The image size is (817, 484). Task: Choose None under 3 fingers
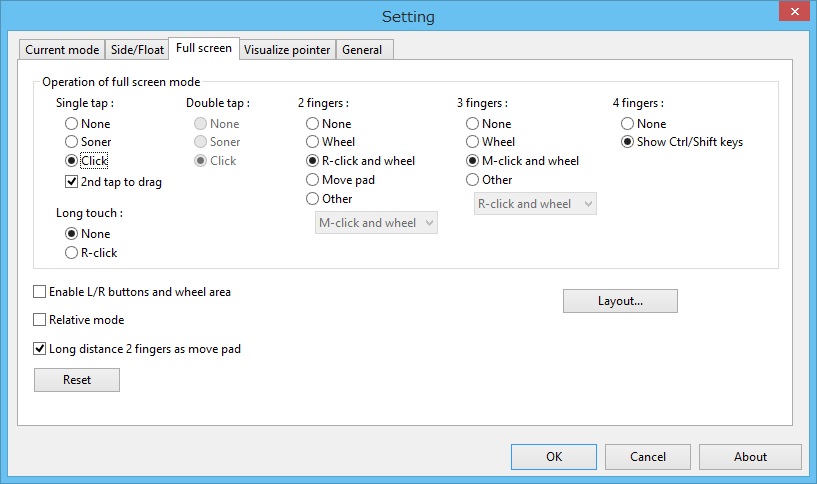(x=474, y=124)
